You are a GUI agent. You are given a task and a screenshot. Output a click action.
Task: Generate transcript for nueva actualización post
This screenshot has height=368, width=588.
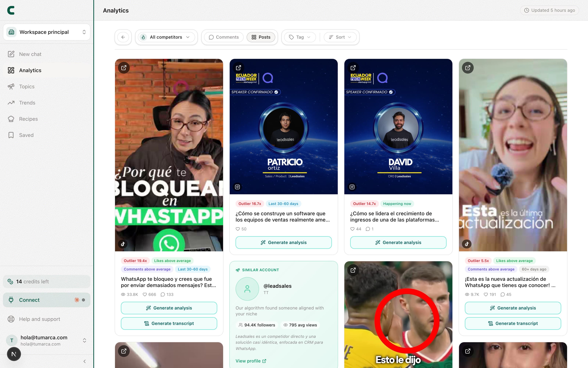[513, 323]
